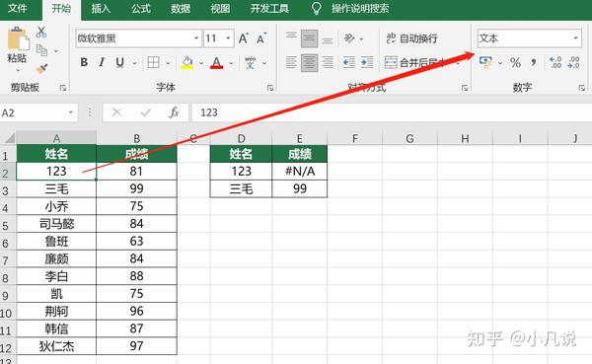
Task: Click the Borders icon
Action: click(153, 62)
